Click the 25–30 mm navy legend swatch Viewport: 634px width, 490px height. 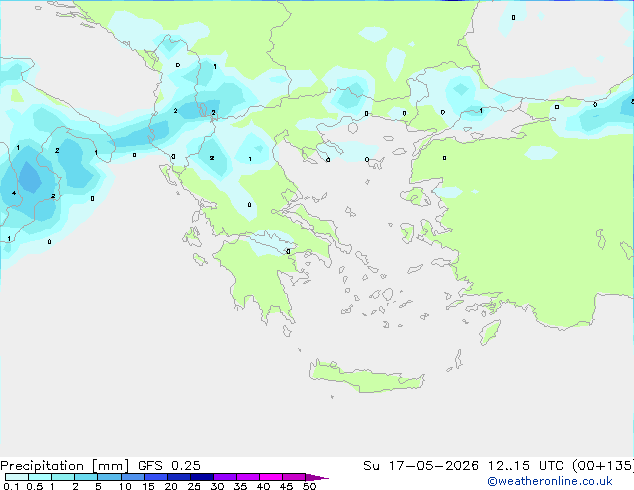[201, 477]
